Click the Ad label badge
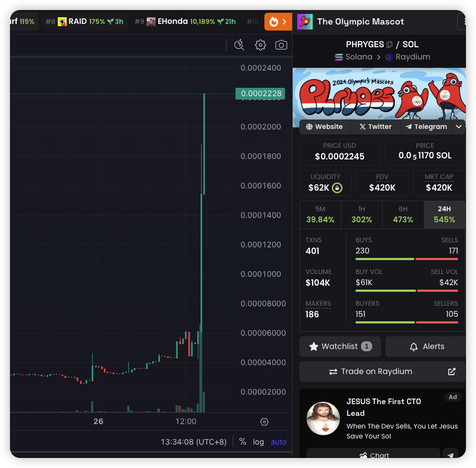Screen dimensions: 476x468 453,397
